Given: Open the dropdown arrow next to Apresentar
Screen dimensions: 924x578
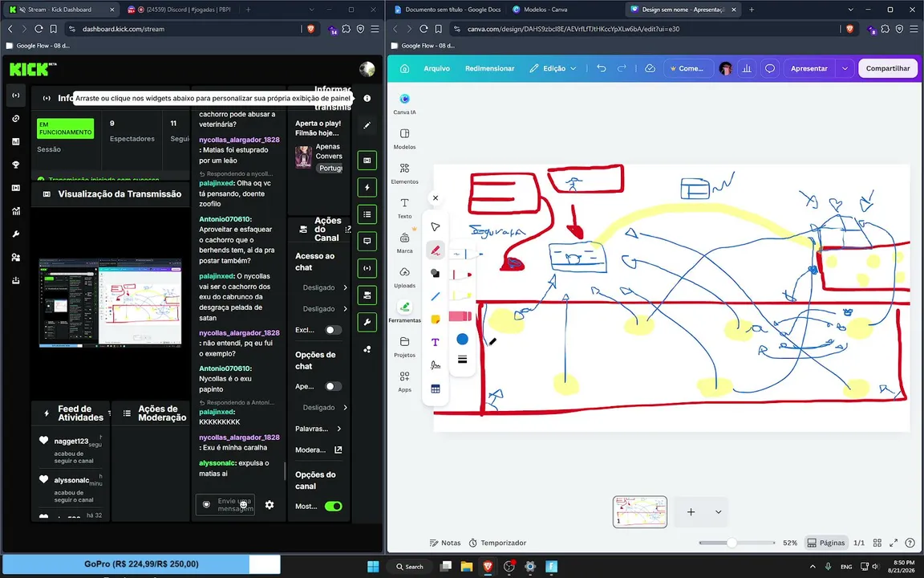Looking at the screenshot, I should coord(845,68).
